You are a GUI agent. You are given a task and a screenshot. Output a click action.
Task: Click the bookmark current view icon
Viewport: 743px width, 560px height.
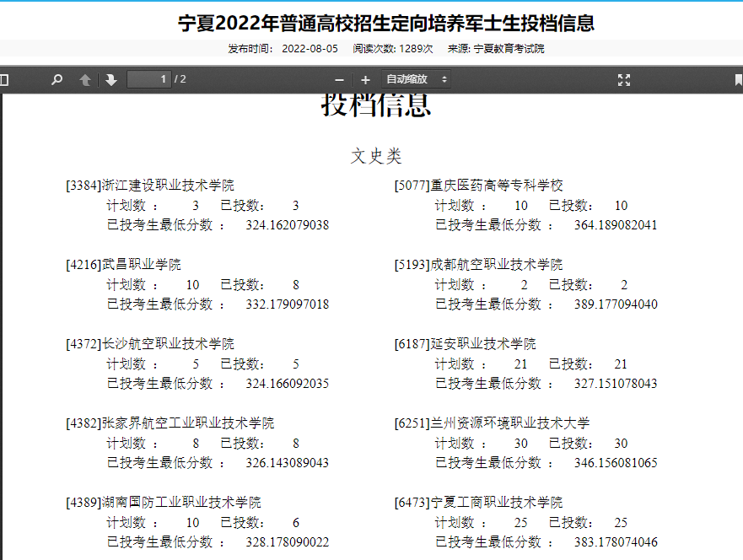(738, 79)
